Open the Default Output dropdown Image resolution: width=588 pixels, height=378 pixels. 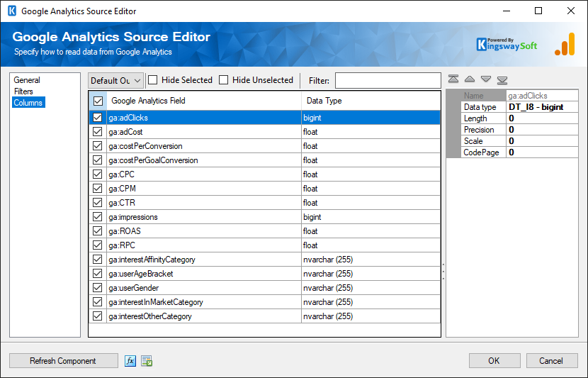pos(116,80)
